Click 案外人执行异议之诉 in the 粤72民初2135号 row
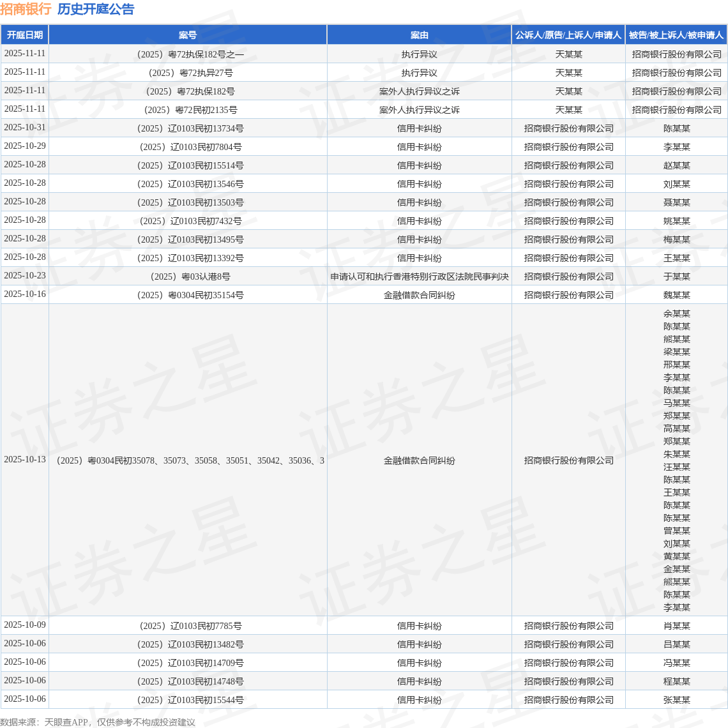 [420, 110]
